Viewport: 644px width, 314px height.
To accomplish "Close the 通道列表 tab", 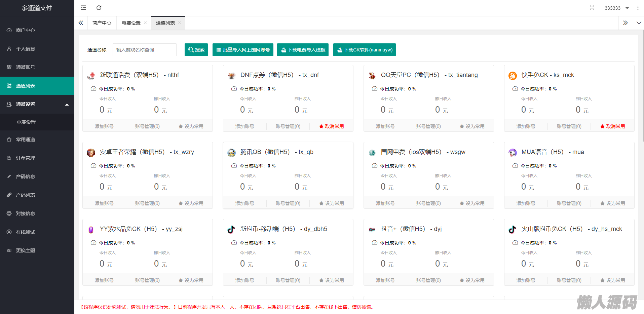I will 180,23.
